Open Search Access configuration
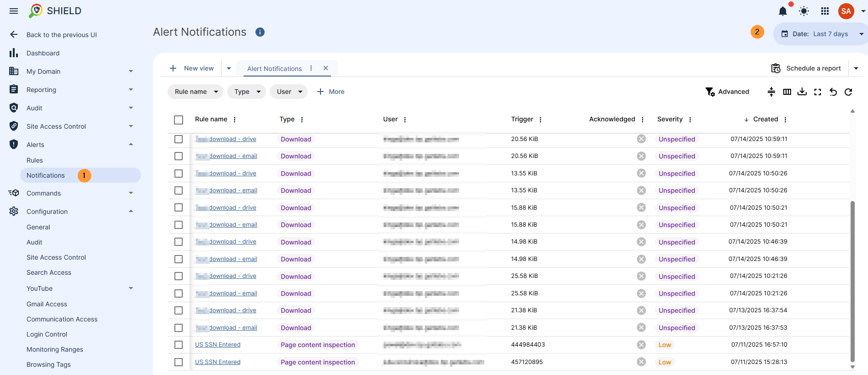Screen dimensions: 868x375 tap(49, 272)
